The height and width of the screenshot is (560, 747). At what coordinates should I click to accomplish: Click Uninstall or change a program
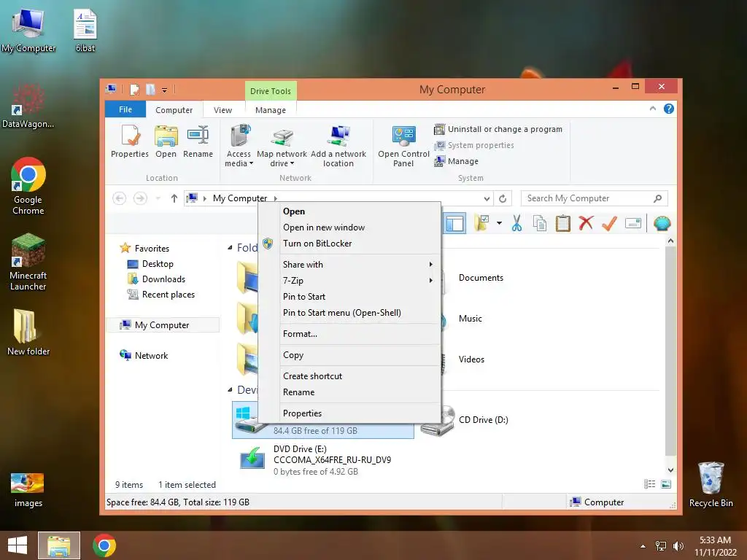coord(498,129)
